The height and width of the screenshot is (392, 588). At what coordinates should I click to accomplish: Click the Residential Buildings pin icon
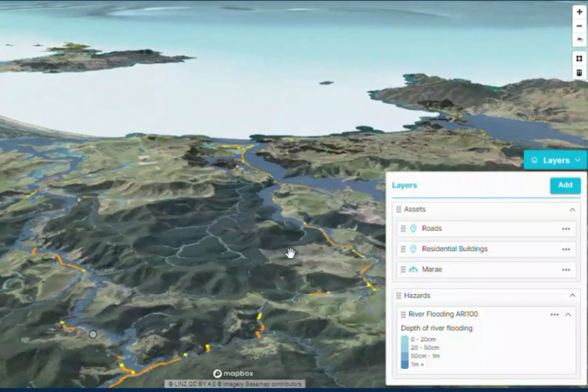(413, 249)
